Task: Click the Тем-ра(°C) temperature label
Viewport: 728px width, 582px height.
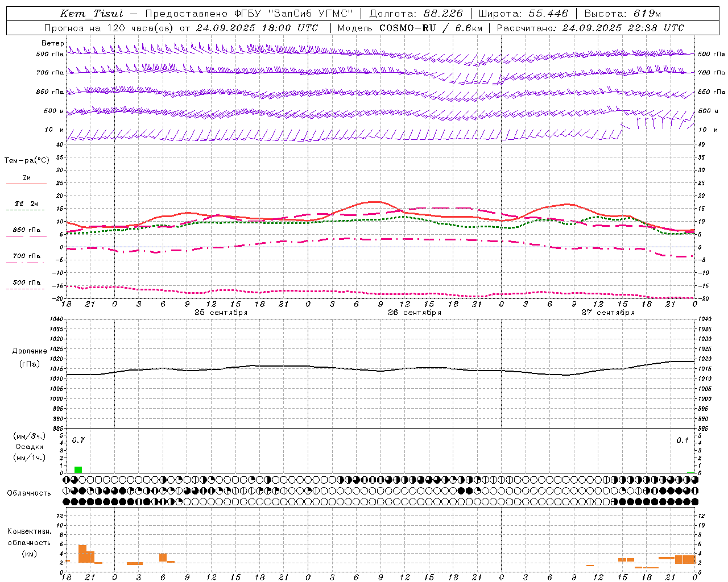Action: click(27, 161)
